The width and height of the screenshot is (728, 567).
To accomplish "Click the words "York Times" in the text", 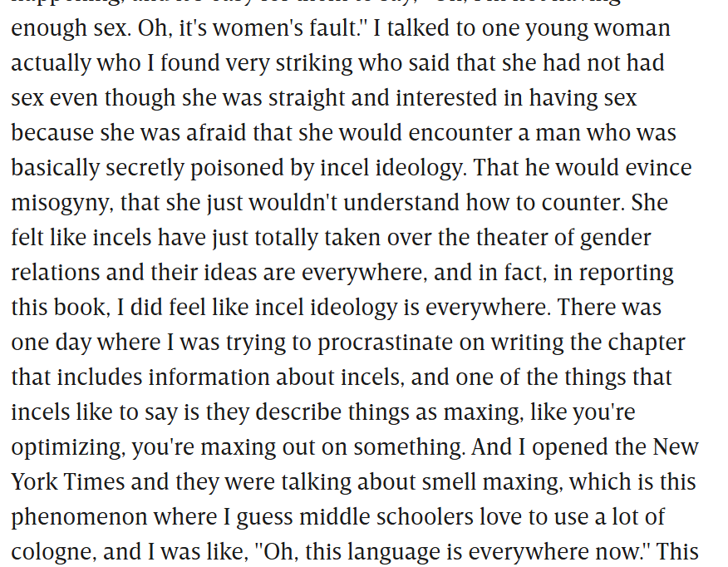I will (68, 482).
